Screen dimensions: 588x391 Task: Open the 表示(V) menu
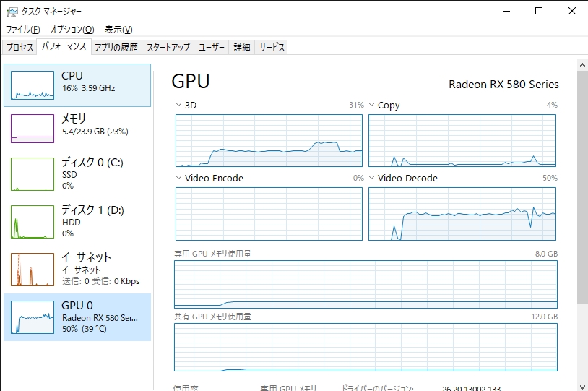pos(118,30)
